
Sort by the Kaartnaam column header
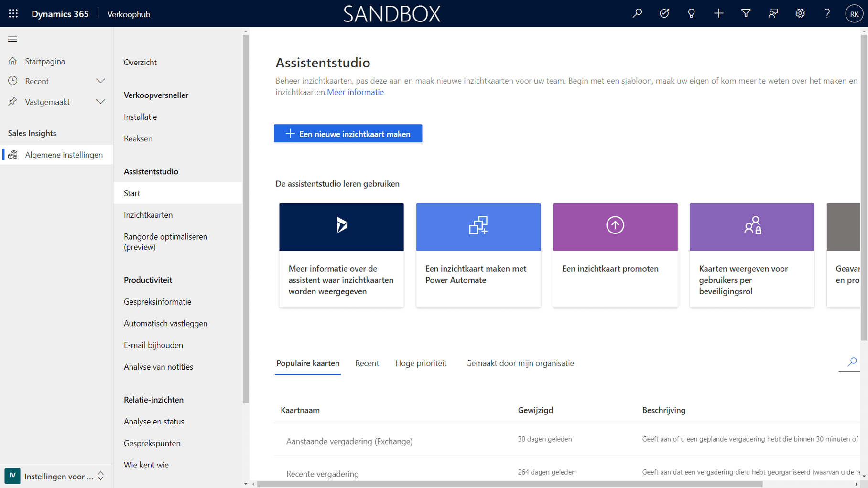tap(300, 410)
